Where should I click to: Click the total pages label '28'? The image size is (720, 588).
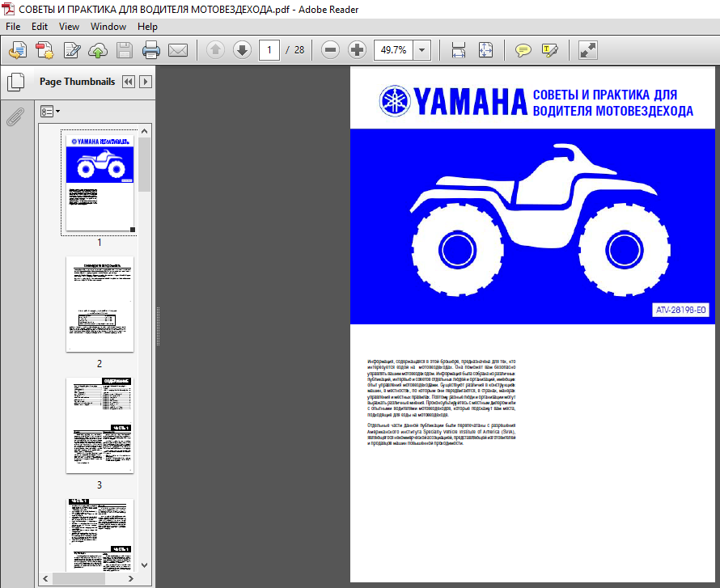tap(299, 50)
